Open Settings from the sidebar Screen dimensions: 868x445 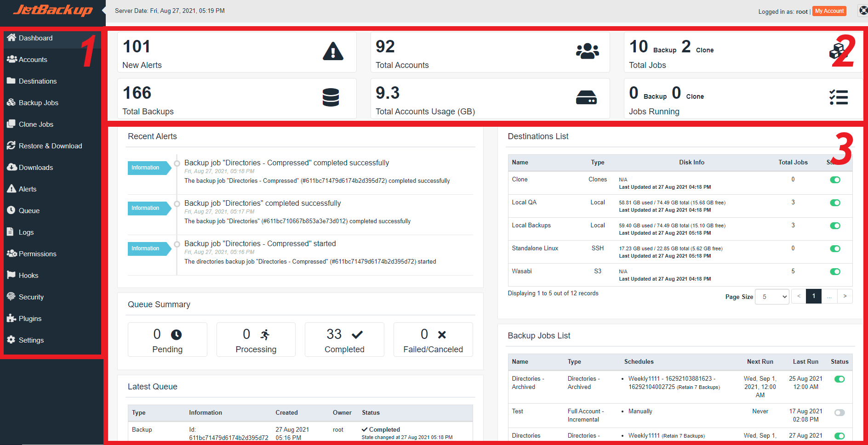click(x=32, y=340)
